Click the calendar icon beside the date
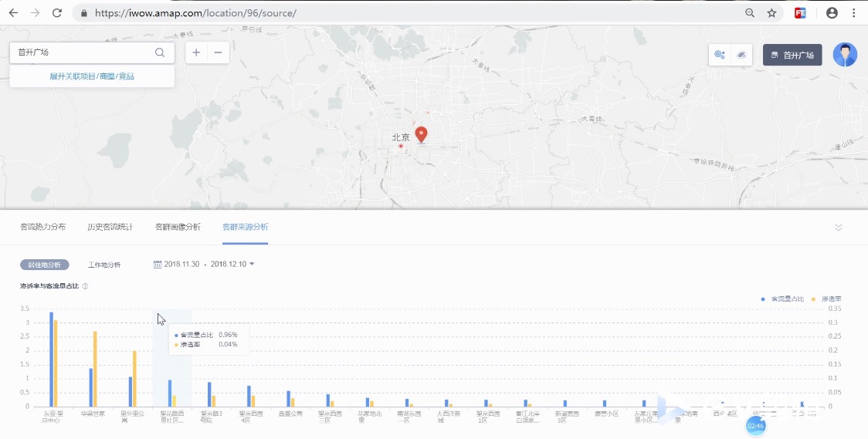This screenshot has width=868, height=439. (x=158, y=265)
